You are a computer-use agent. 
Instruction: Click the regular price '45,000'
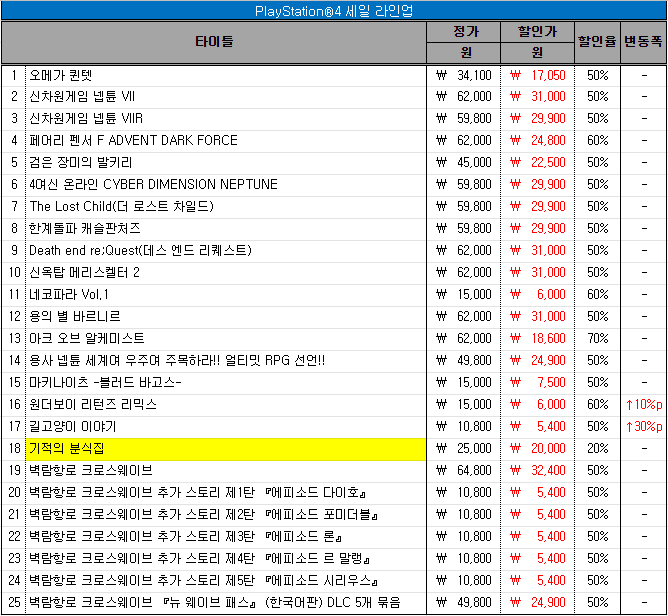click(x=474, y=163)
